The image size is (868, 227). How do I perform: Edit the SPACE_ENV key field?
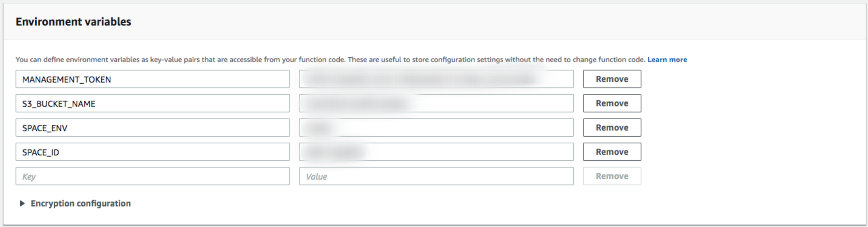click(x=153, y=128)
